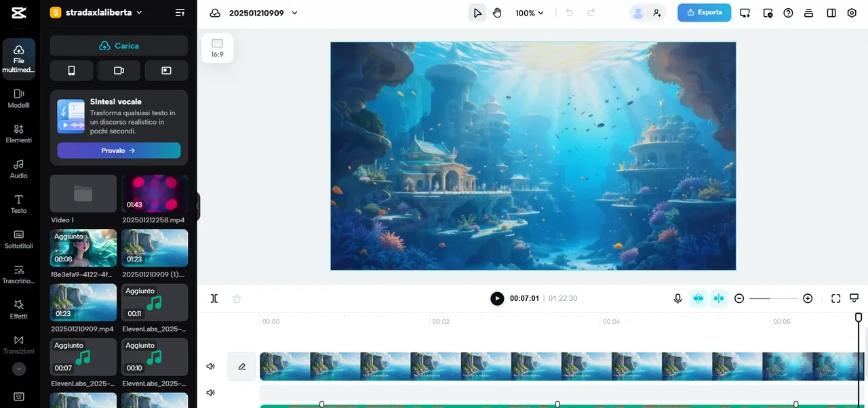Click the cover edit pencil button
Screen dimensions: 868x408
tap(242, 367)
